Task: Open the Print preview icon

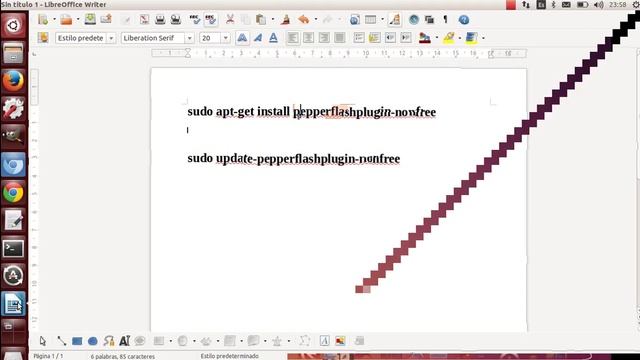Action: click(176, 20)
